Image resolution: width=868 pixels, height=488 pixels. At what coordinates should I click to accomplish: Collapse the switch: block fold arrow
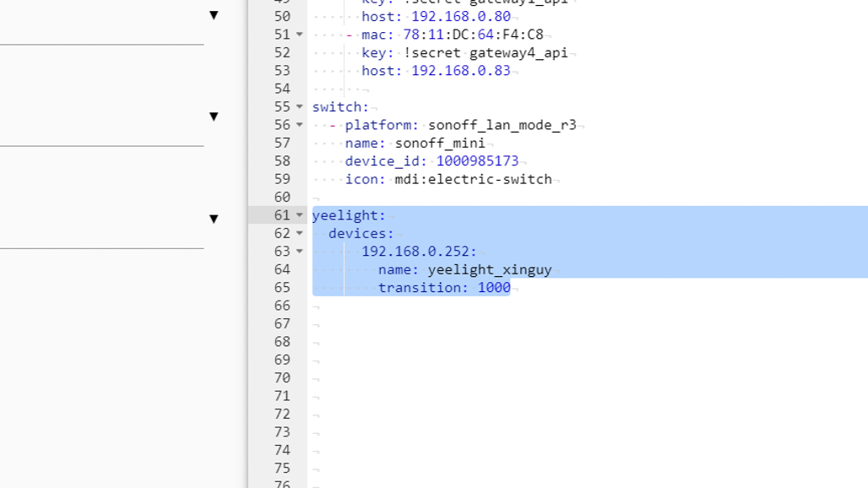[300, 106]
